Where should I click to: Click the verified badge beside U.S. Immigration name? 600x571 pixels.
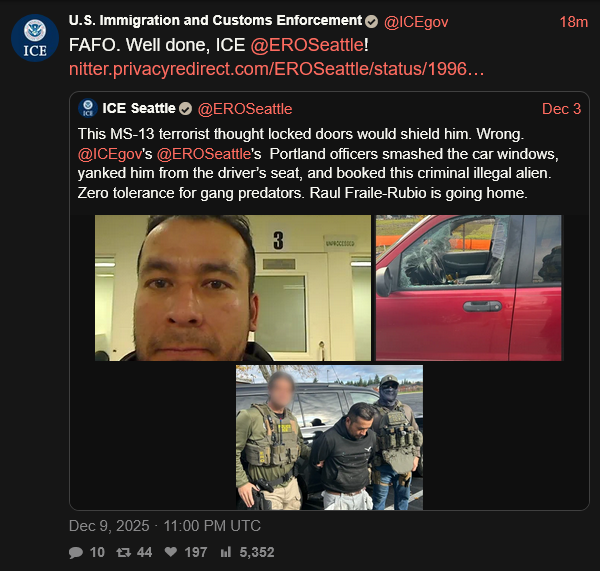click(371, 22)
